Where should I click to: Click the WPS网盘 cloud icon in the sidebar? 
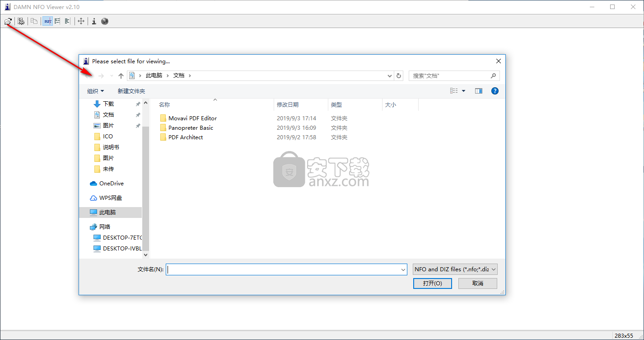(x=93, y=198)
